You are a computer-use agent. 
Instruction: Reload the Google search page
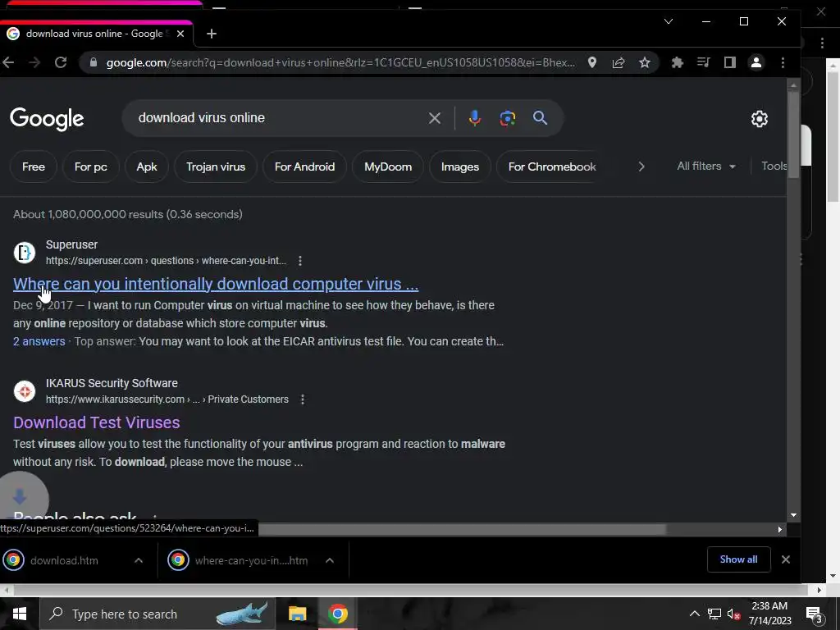(x=61, y=62)
